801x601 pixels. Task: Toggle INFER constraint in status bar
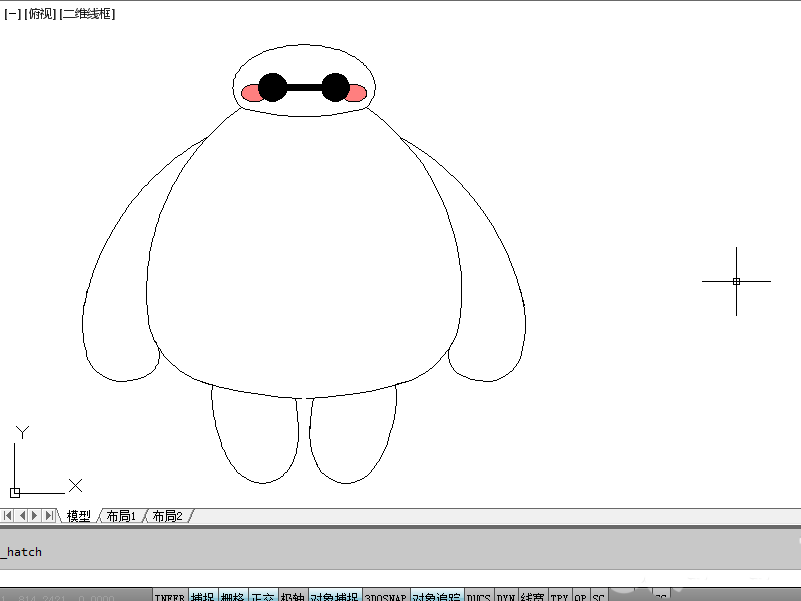pos(170,596)
